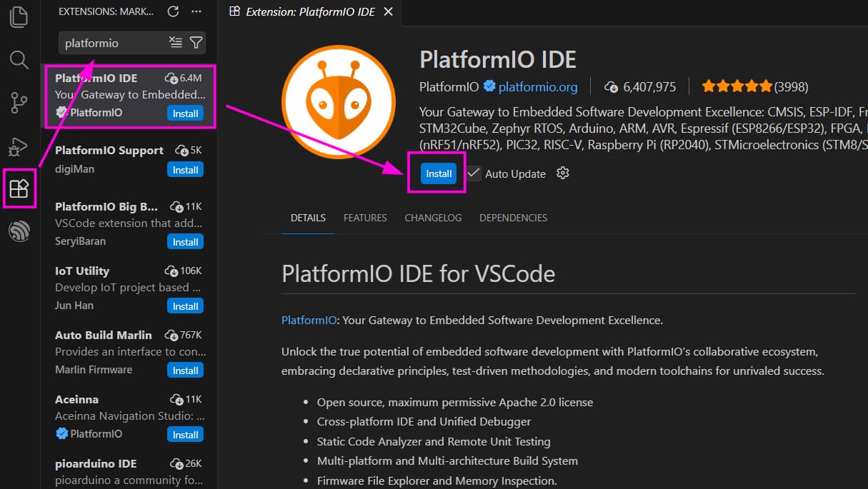The width and height of the screenshot is (868, 489).
Task: Open the extensions filter menu
Action: click(196, 43)
